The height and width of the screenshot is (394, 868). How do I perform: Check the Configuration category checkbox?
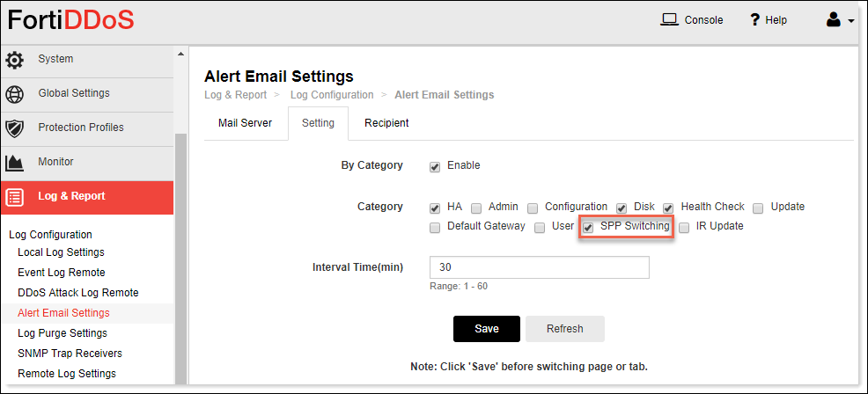click(533, 208)
